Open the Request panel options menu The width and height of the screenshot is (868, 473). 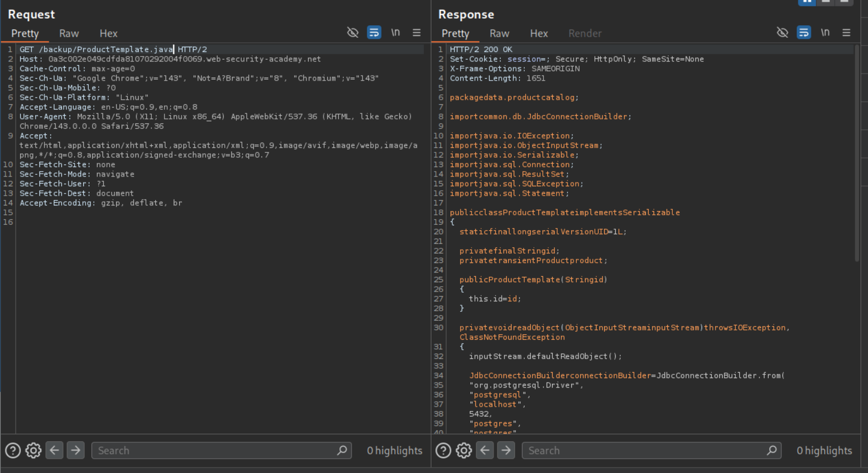[417, 33]
